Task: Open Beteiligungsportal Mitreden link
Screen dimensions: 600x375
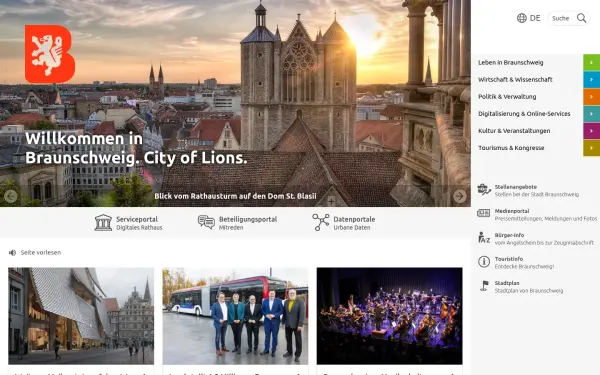Action: point(248,223)
